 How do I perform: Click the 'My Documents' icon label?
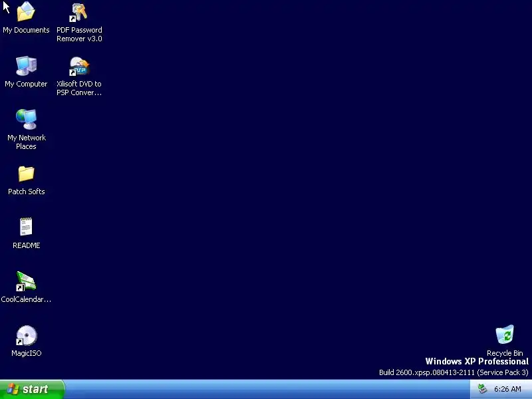[x=26, y=30]
